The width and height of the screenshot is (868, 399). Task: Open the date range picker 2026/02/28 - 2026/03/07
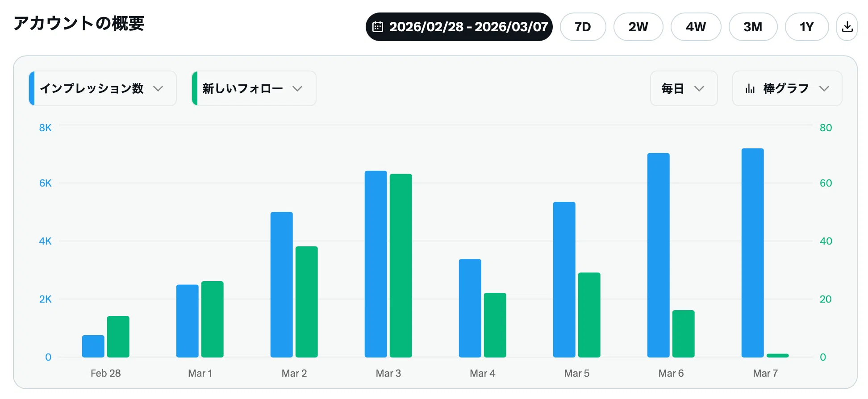point(459,27)
